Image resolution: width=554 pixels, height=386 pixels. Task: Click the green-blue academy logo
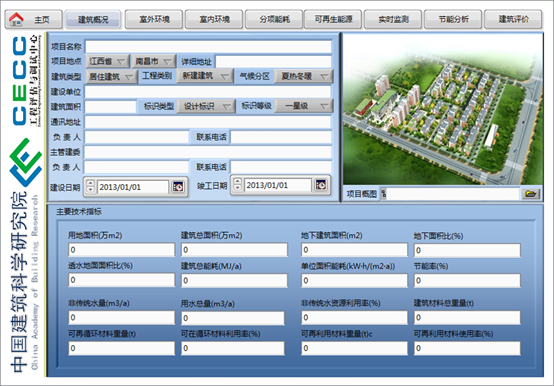pyautogui.click(x=26, y=162)
